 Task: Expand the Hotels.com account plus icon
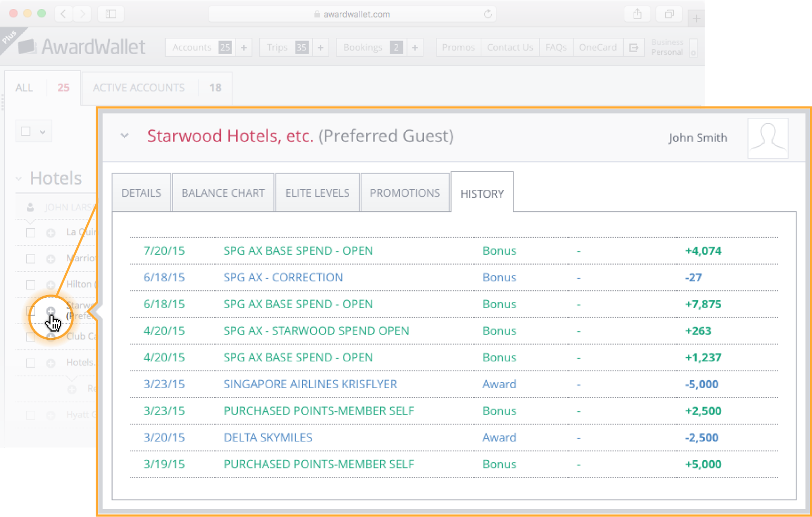coord(50,363)
